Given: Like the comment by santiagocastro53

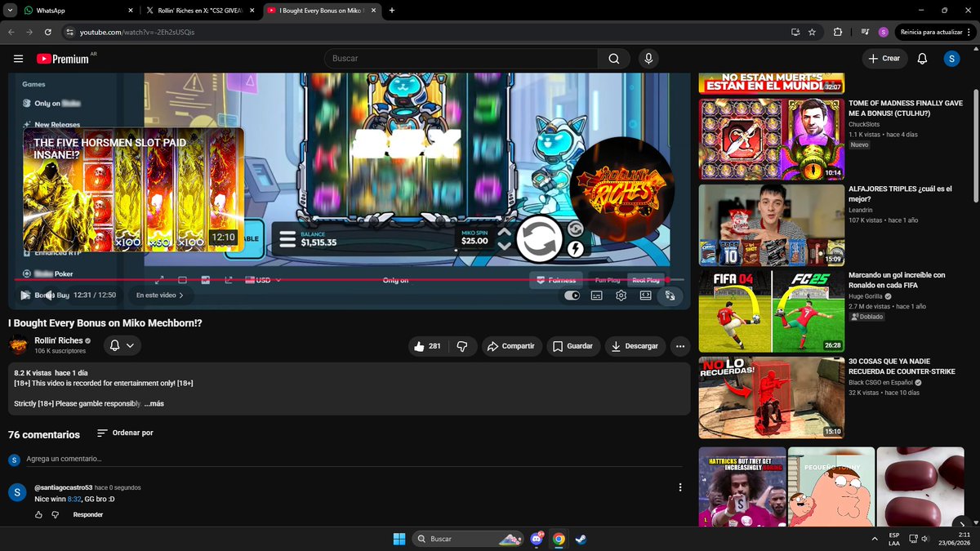Looking at the screenshot, I should click(38, 515).
